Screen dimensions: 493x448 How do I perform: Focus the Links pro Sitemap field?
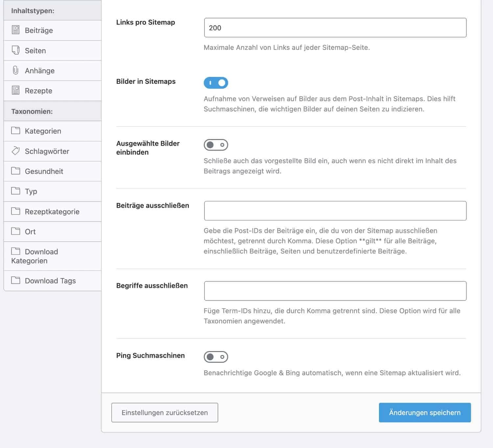coord(335,28)
